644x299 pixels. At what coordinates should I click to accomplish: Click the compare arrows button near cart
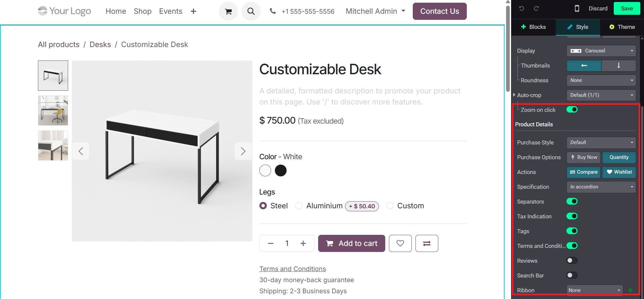[x=427, y=243]
